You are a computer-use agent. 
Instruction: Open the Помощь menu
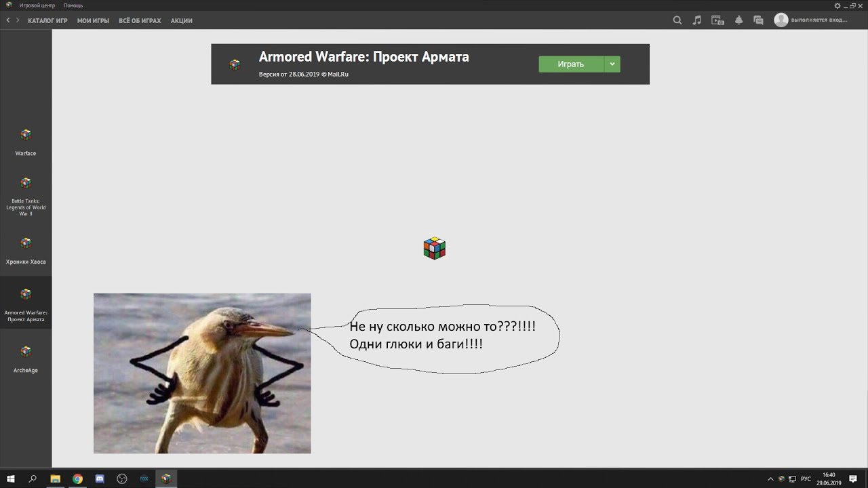coord(73,5)
